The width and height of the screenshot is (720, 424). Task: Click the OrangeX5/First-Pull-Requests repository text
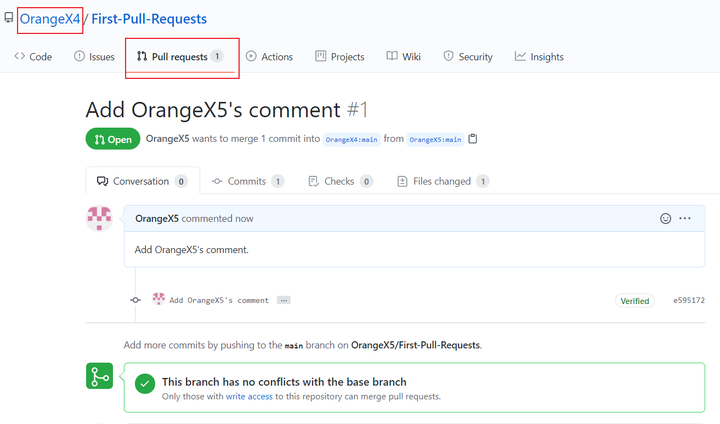416,345
